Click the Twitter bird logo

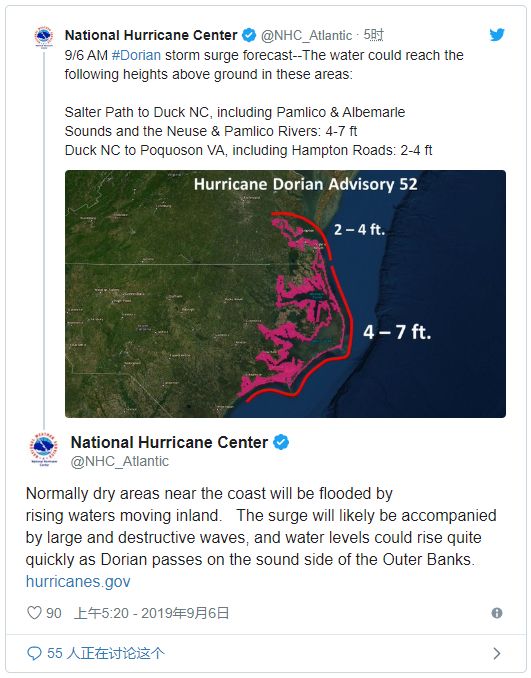tap(497, 35)
